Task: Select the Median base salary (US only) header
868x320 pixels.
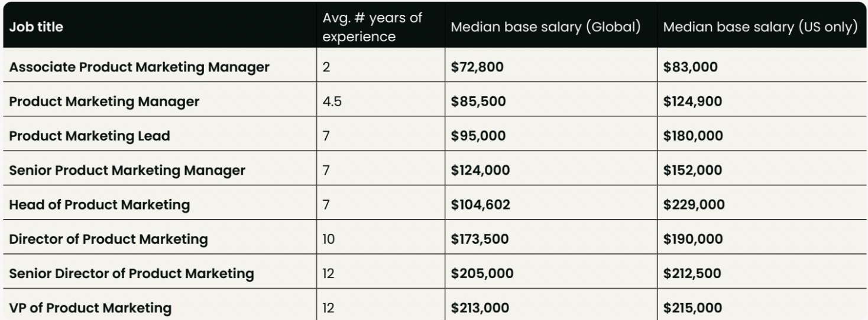Action: point(760,27)
